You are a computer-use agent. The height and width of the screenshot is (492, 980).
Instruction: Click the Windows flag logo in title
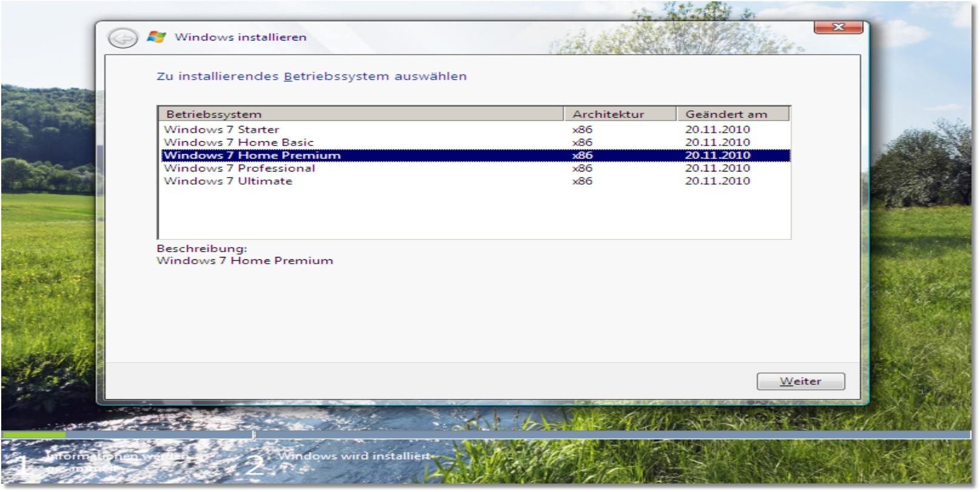[156, 37]
